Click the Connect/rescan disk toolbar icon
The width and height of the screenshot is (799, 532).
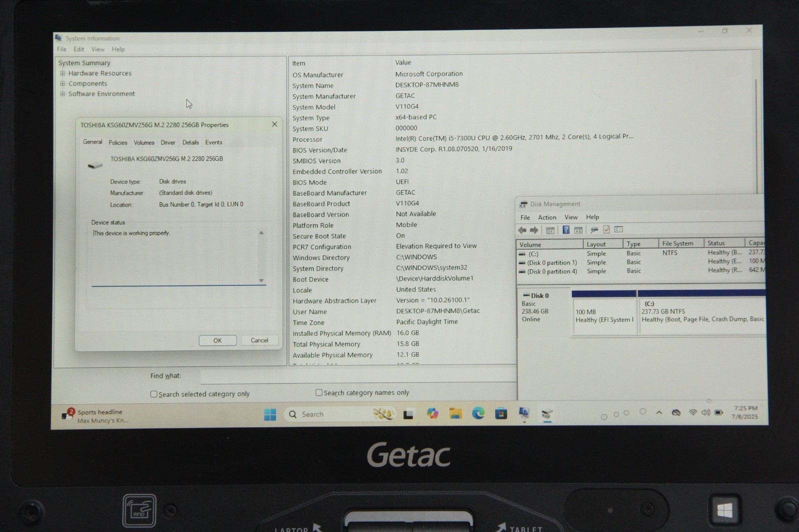[594, 230]
